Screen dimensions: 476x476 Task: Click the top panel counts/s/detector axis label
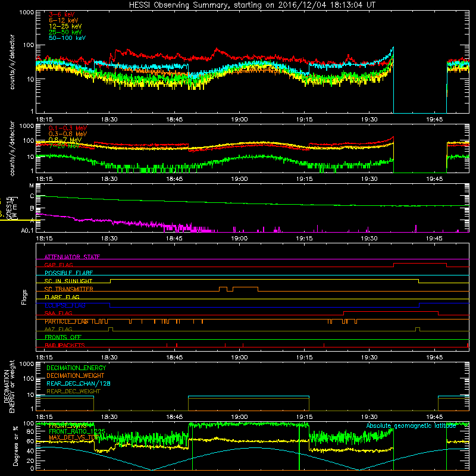(x=12, y=62)
